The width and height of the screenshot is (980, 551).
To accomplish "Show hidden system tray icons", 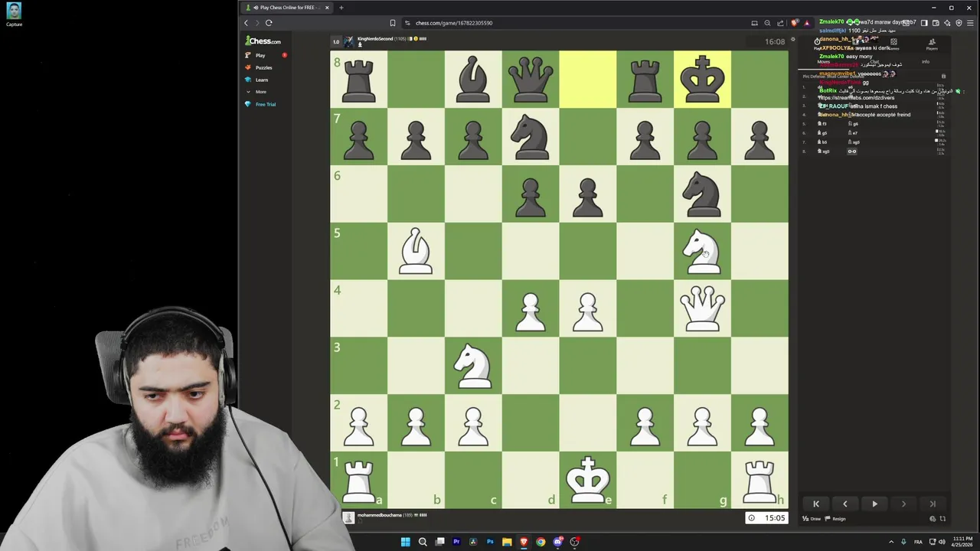I will (x=890, y=542).
